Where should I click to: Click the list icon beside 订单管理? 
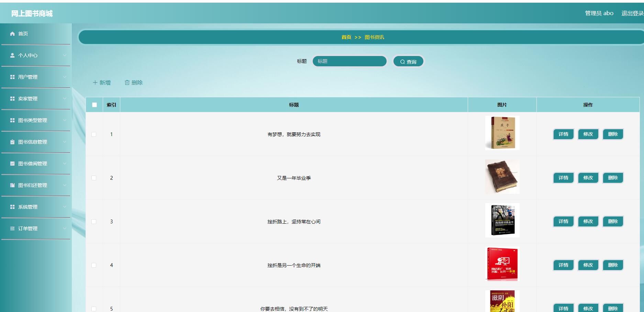click(x=12, y=229)
